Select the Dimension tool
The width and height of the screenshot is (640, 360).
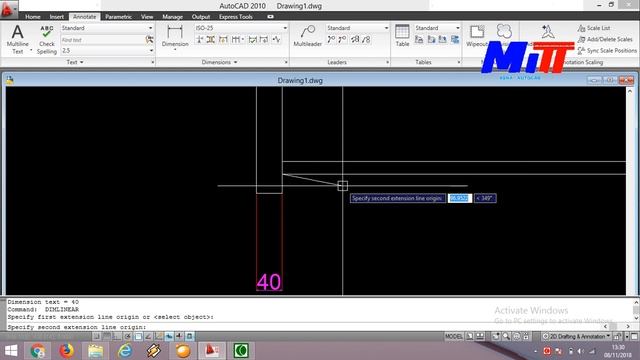tap(175, 37)
